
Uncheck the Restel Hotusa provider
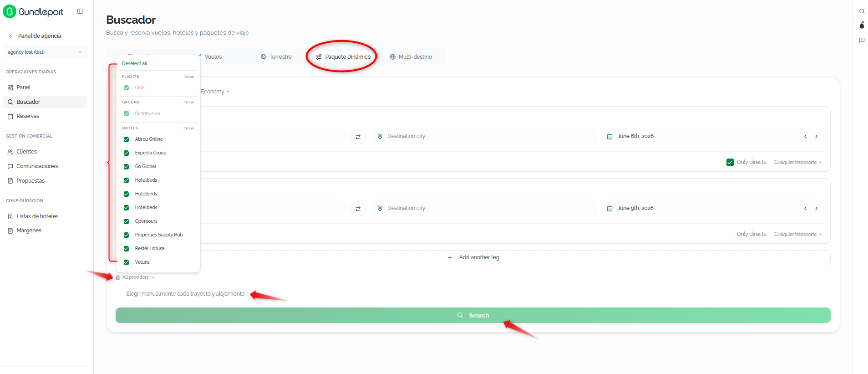click(x=127, y=249)
